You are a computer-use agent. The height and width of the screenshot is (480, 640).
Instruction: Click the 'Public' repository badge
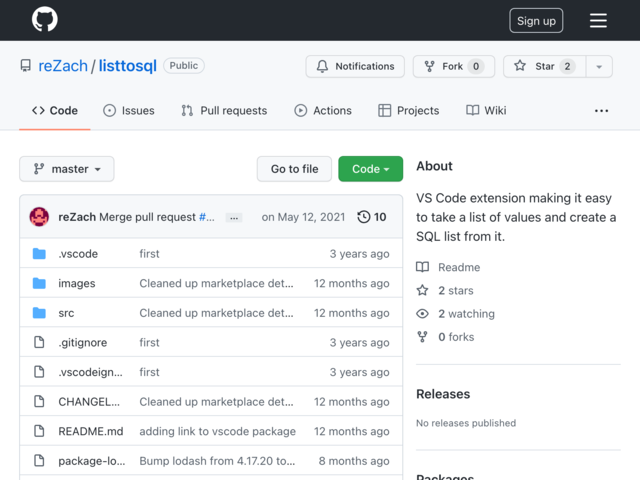coord(184,66)
